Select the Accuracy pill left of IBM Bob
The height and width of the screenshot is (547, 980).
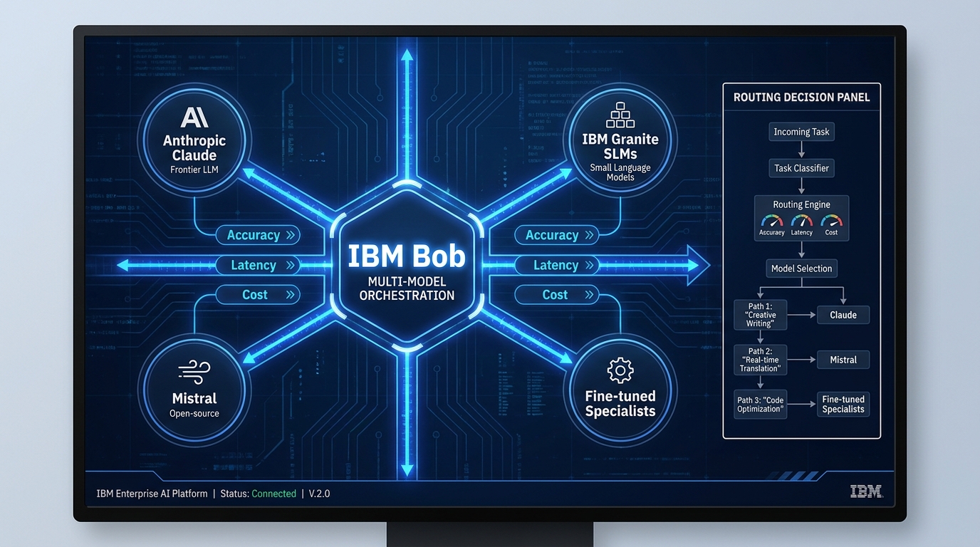[257, 235]
